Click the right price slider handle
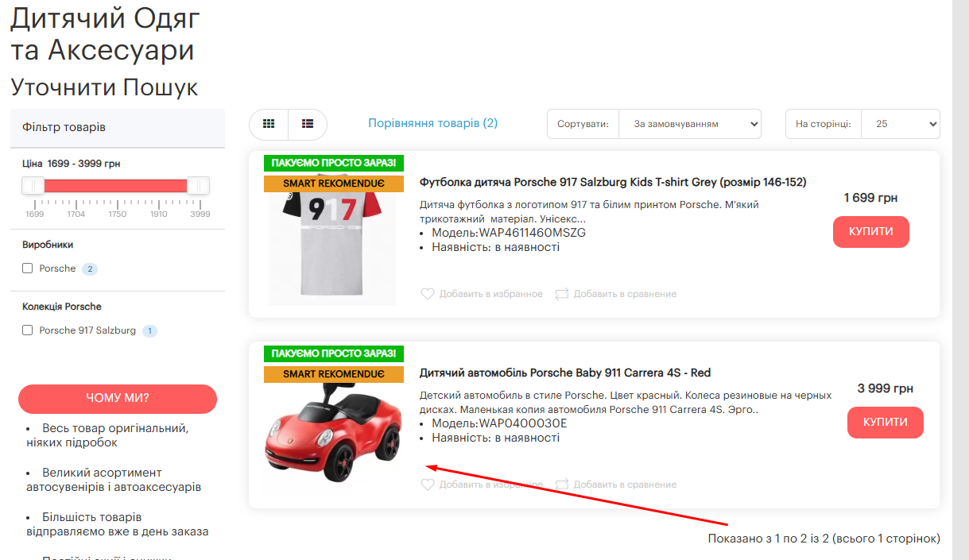Viewport: 969px width, 560px height. tap(198, 186)
